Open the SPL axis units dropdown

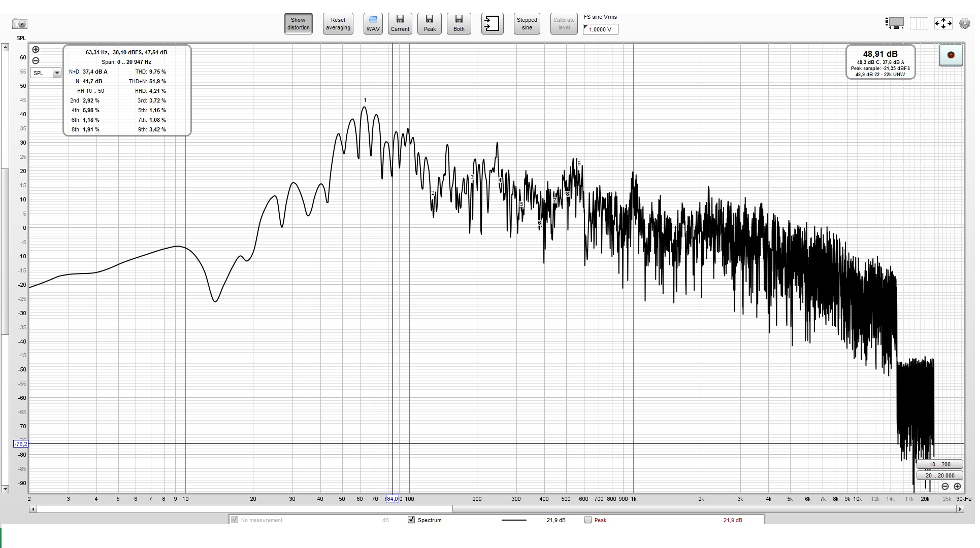57,73
